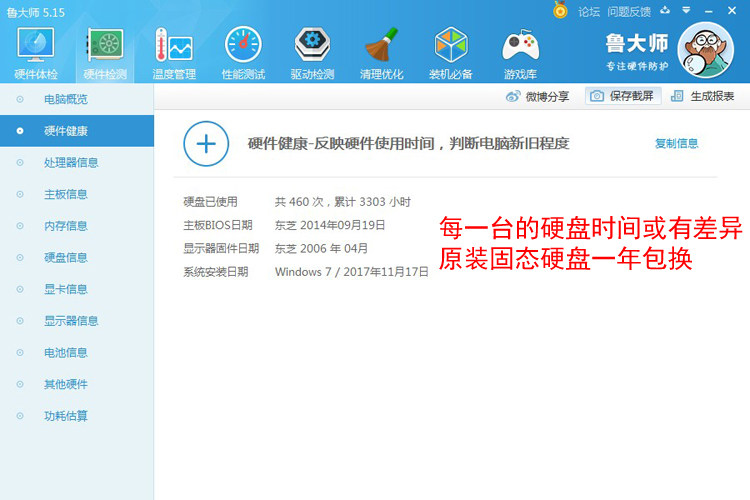Image resolution: width=750 pixels, height=500 pixels.
Task: Open 问题反馈 feedback link
Action: tap(629, 11)
